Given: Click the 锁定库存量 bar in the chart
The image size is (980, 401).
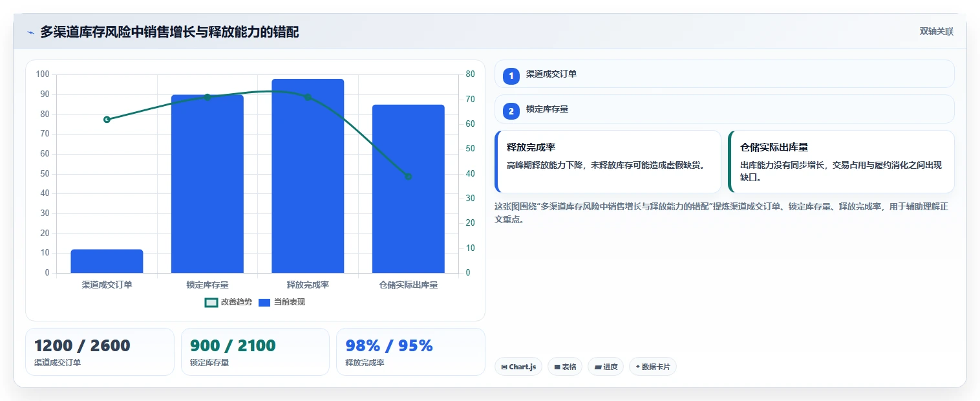Looking at the screenshot, I should [x=208, y=184].
